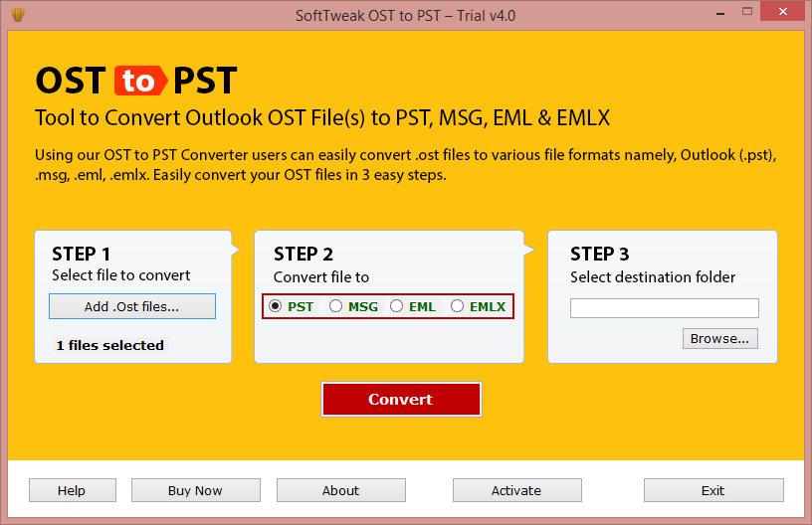The width and height of the screenshot is (812, 525).
Task: Select the PST output format
Action: click(276, 306)
